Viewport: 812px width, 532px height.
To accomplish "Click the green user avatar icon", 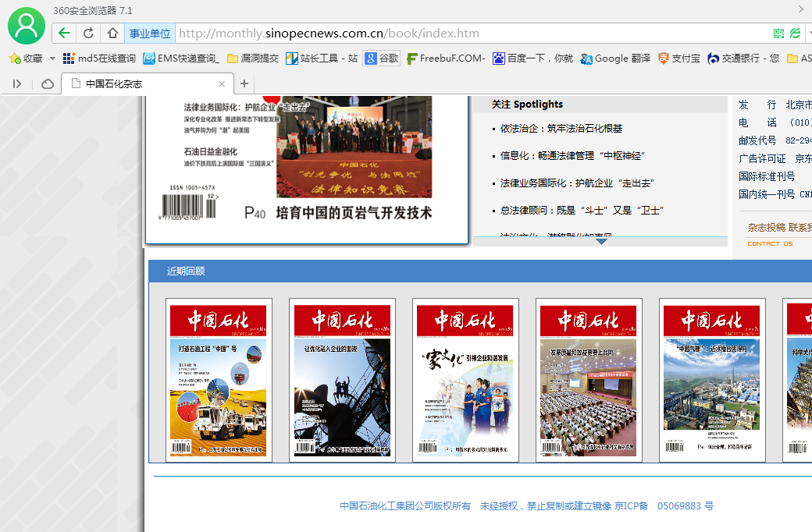I will [x=27, y=26].
